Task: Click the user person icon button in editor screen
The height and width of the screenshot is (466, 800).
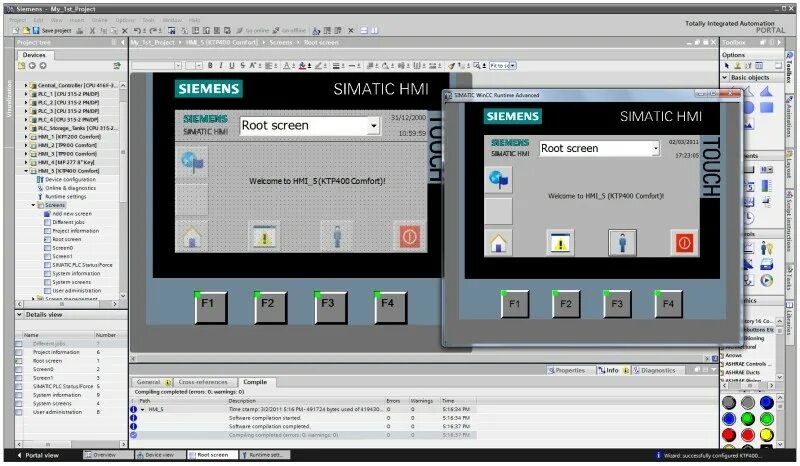Action: coord(337,237)
